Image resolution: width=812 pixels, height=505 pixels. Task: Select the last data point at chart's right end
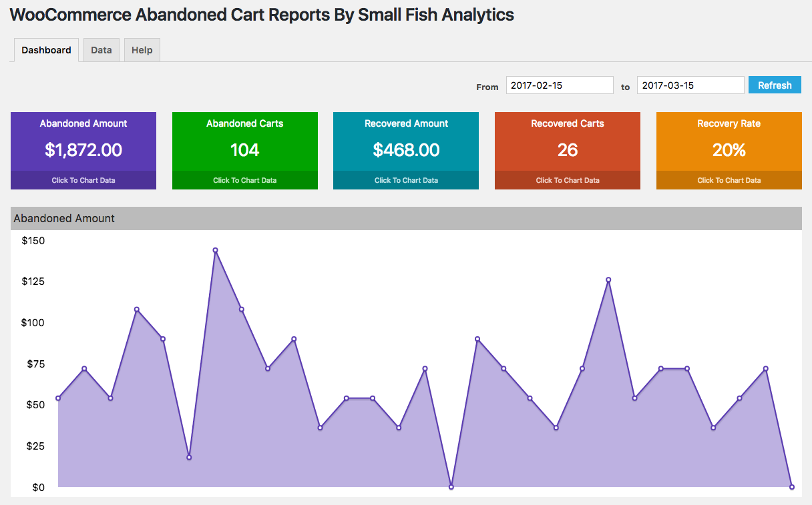click(x=791, y=487)
